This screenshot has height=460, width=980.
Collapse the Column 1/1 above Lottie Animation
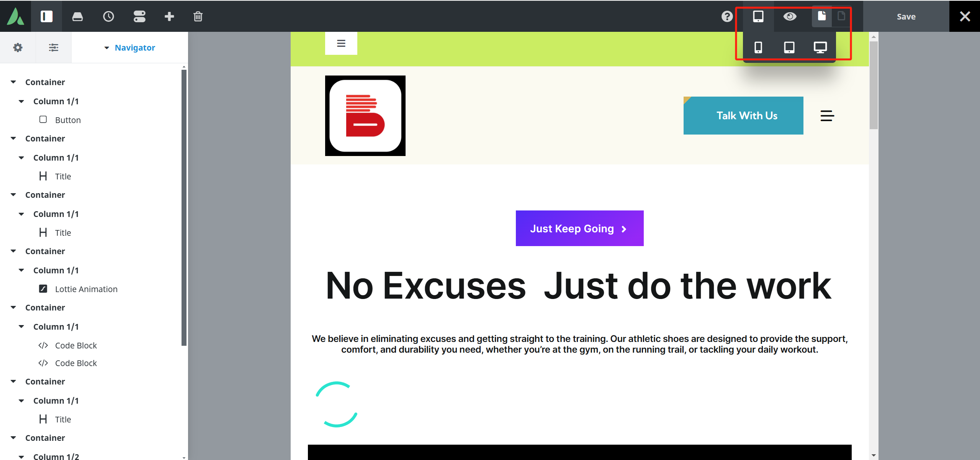pyautogui.click(x=21, y=270)
